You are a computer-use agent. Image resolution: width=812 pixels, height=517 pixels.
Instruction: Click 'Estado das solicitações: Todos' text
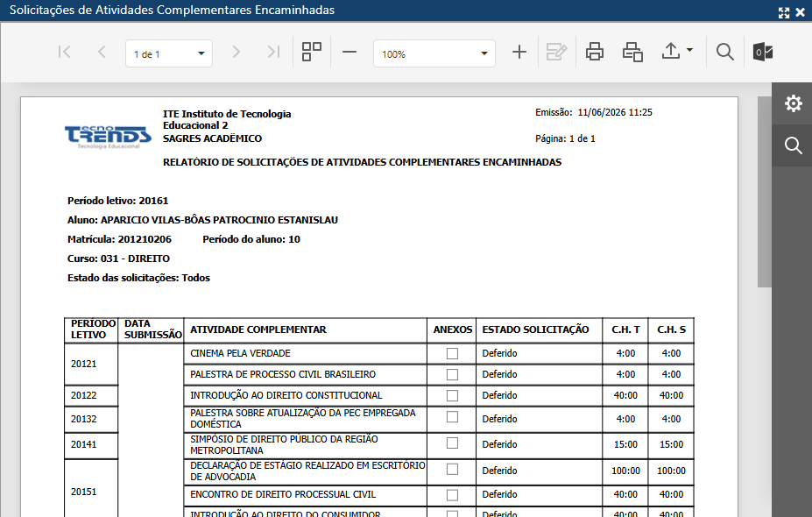(138, 278)
